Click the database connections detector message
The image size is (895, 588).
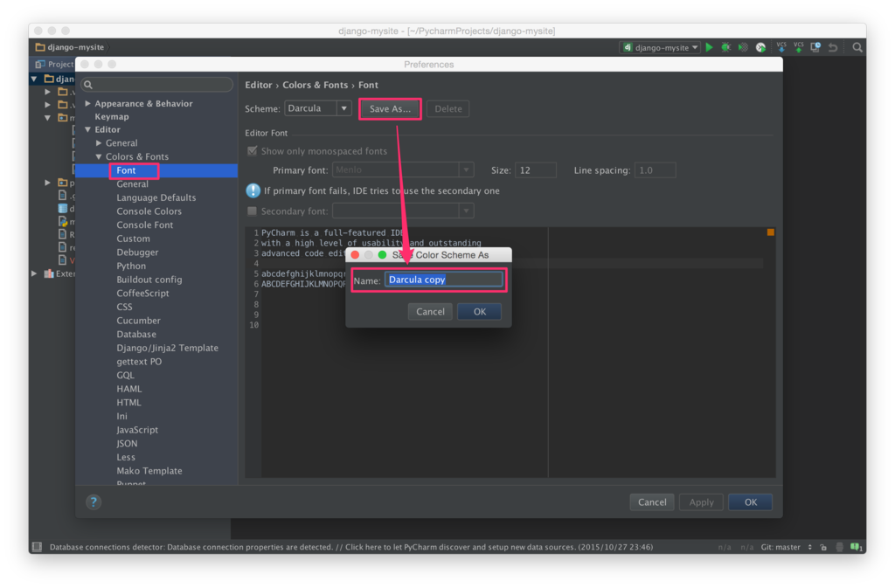click(x=351, y=547)
